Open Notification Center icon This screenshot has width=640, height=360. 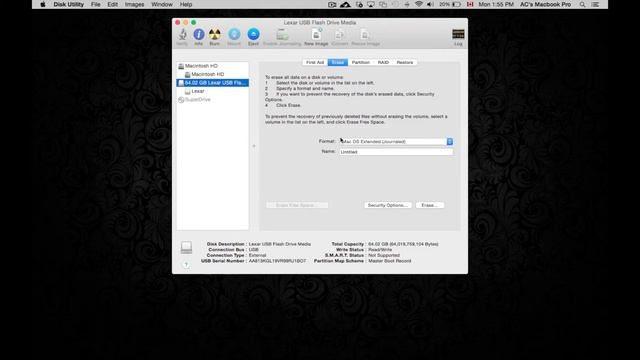point(596,4)
